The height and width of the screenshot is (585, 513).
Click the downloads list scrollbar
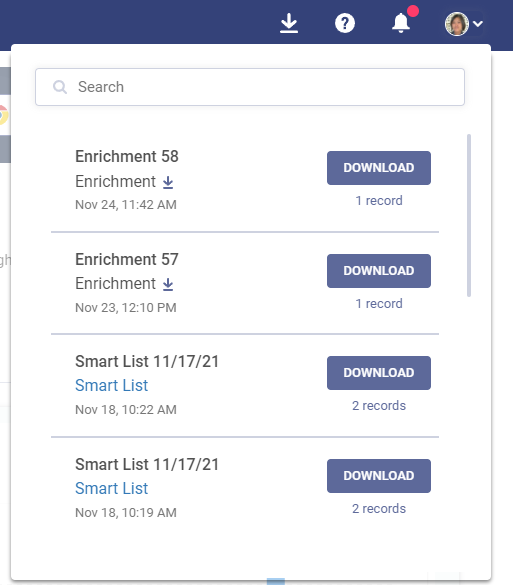pos(469,216)
